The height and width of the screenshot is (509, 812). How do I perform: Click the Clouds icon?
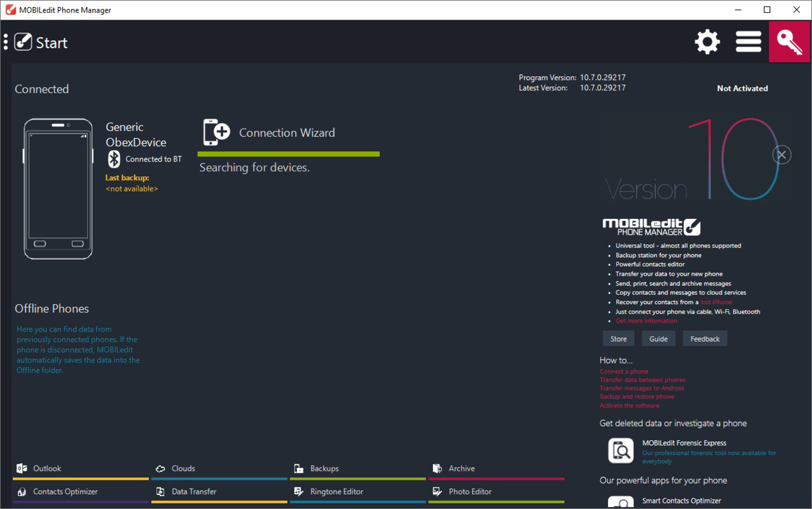[160, 469]
